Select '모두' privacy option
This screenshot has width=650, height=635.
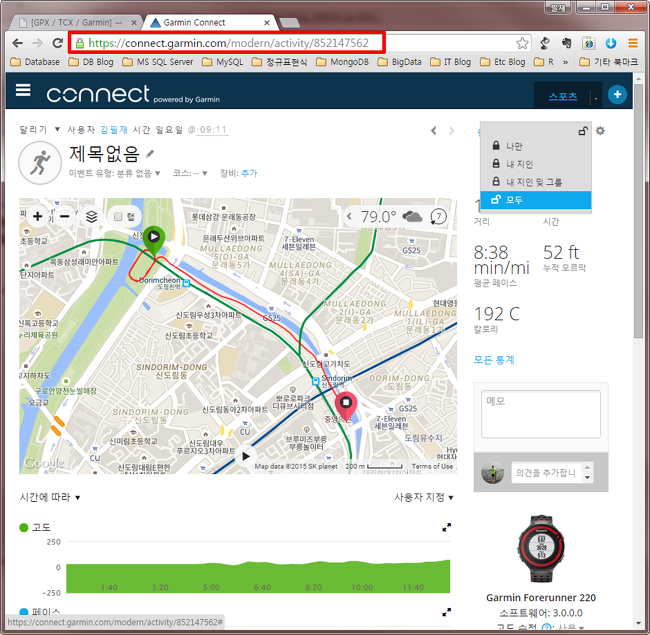click(x=536, y=200)
